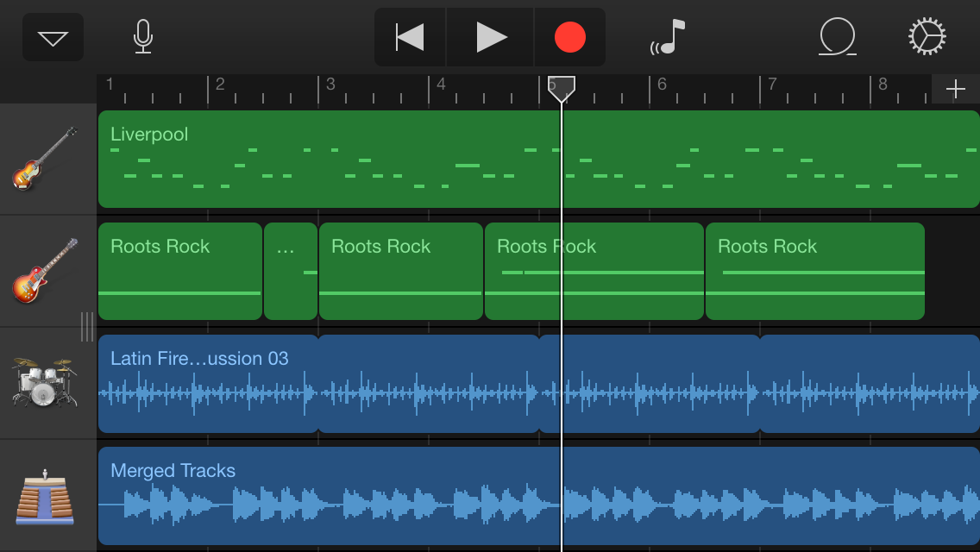Tap bar 1 on the ruler
This screenshot has height=552, width=980.
coord(110,84)
